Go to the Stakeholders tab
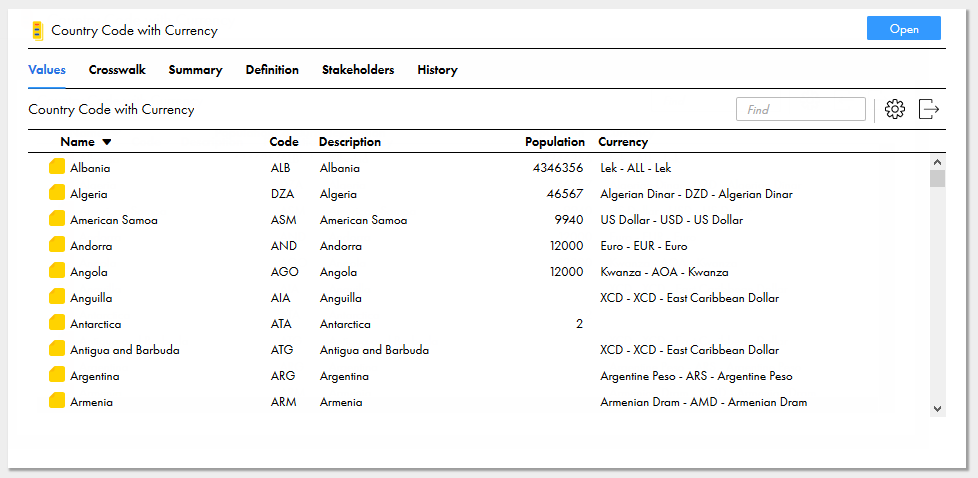978x478 pixels. point(358,70)
